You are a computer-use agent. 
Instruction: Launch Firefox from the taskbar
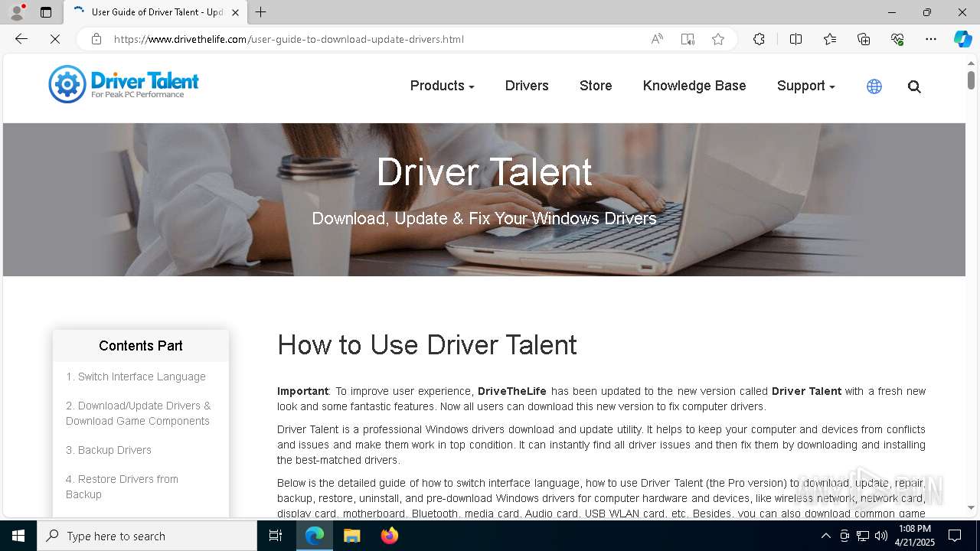tap(389, 536)
